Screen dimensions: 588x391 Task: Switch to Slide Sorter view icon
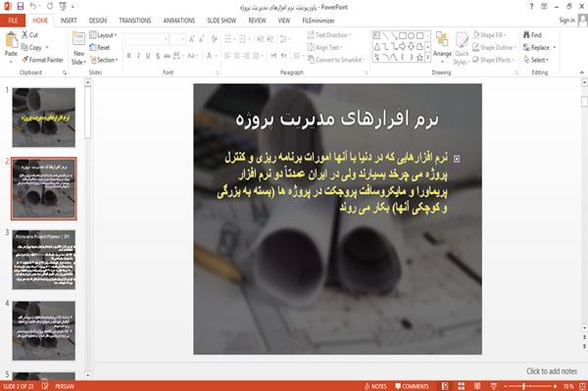pyautogui.click(x=462, y=386)
